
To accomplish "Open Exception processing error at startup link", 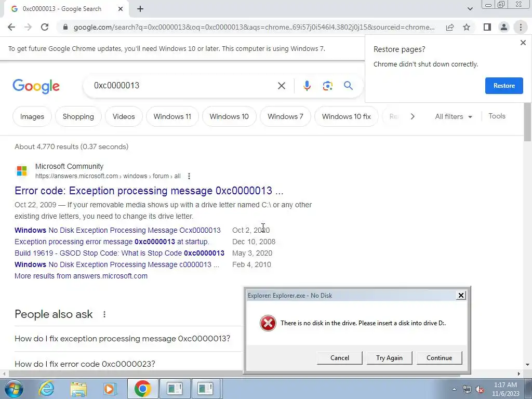I will (x=112, y=242).
